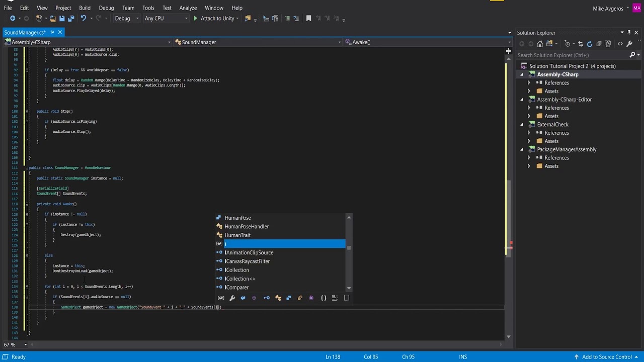Click Switch Views icon in Solution Explorer

pyautogui.click(x=550, y=44)
